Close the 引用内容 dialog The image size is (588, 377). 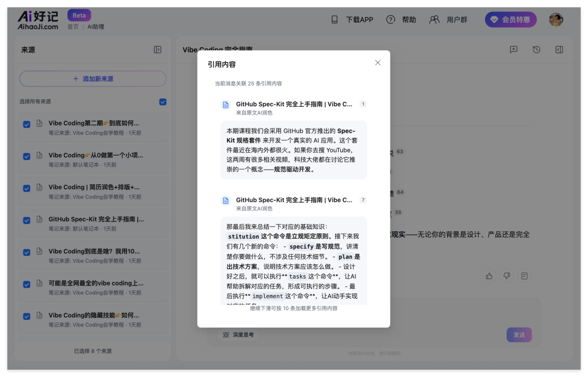378,63
